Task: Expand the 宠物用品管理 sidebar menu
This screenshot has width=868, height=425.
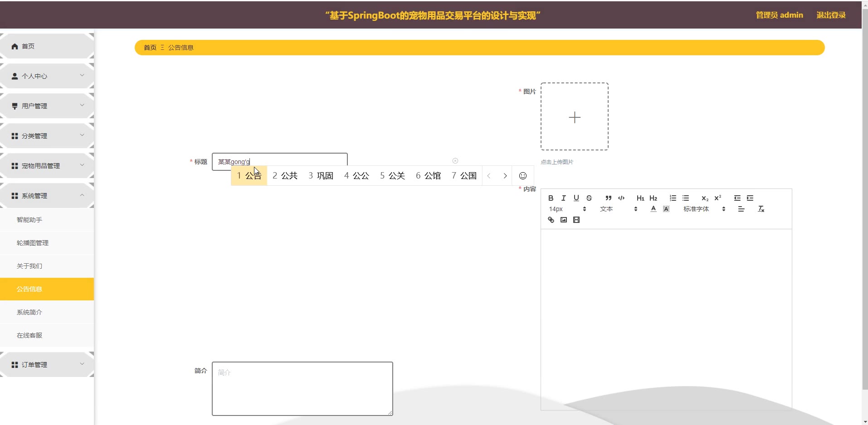Action: click(47, 166)
